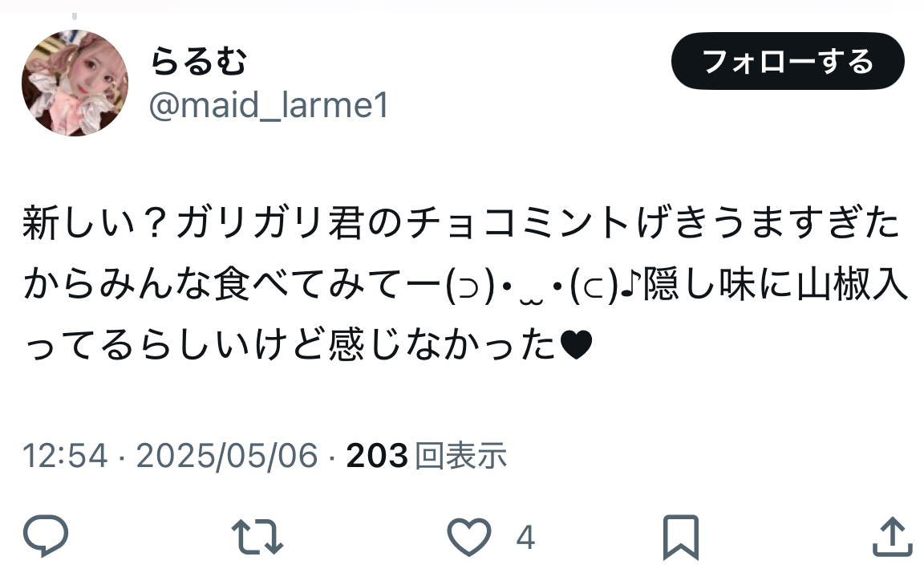Open the らるむ display name
The height and width of the screenshot is (585, 924).
click(198, 61)
